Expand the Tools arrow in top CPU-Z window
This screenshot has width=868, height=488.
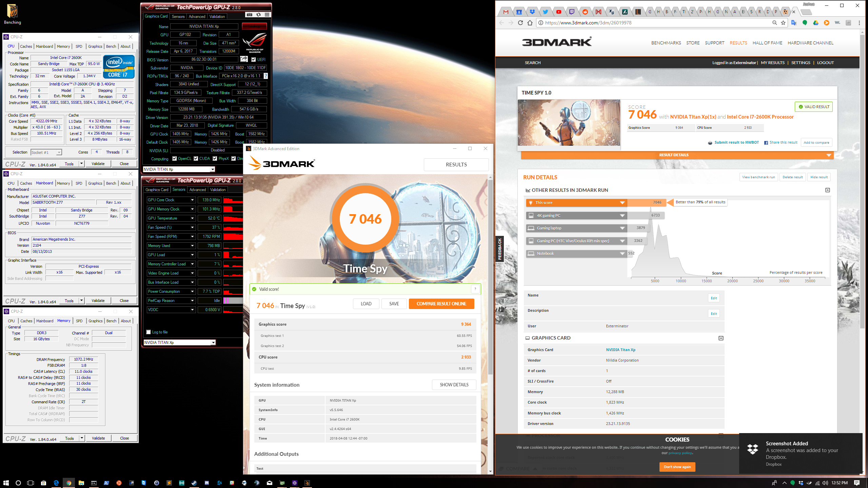tap(81, 164)
